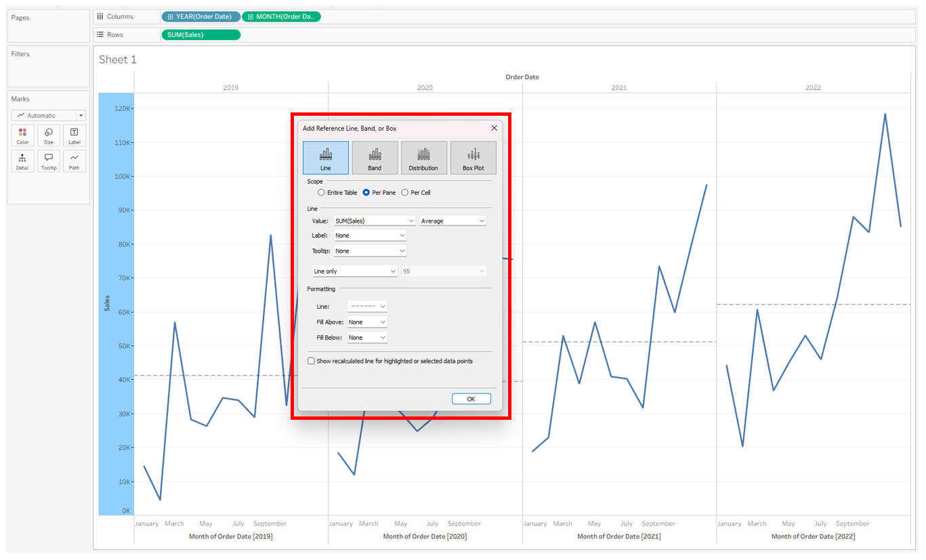Open the Line only dropdown
Screen dimensions: 926x560
355,272
